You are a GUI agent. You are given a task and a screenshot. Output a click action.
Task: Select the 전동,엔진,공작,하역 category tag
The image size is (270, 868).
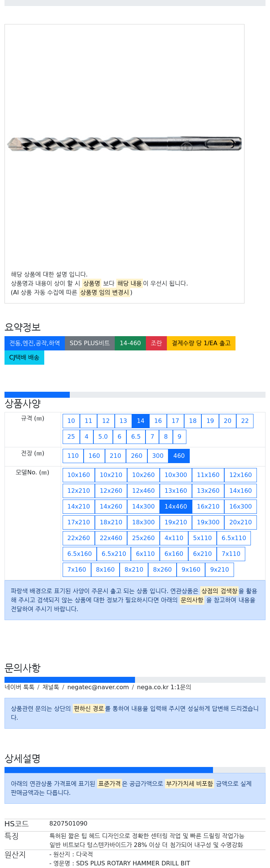click(34, 343)
